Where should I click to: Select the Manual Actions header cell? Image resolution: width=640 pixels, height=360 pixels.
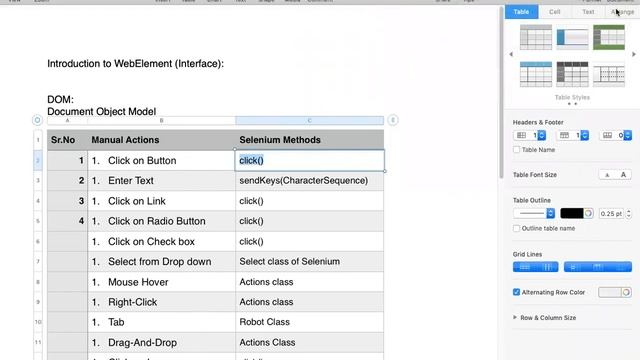(161, 140)
